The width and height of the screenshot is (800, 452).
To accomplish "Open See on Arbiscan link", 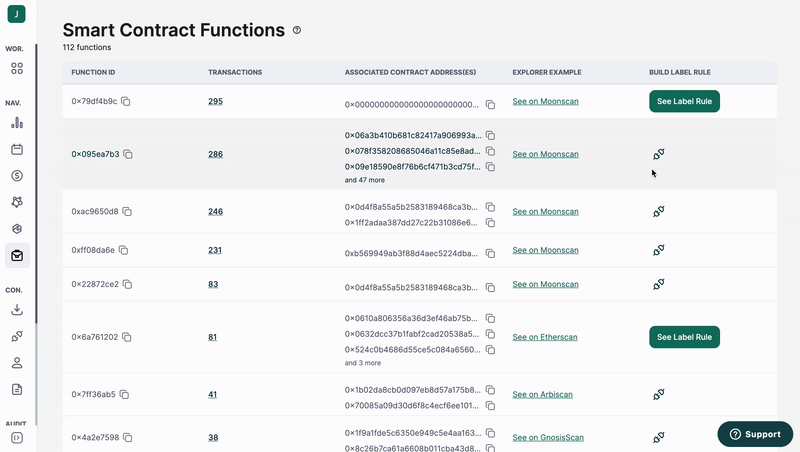I will point(542,394).
